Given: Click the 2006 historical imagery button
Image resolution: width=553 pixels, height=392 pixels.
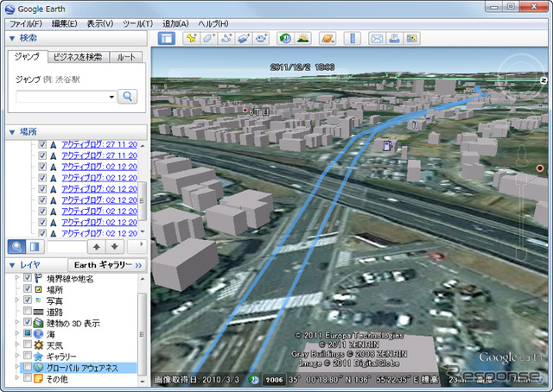Looking at the screenshot, I should tap(275, 380).
